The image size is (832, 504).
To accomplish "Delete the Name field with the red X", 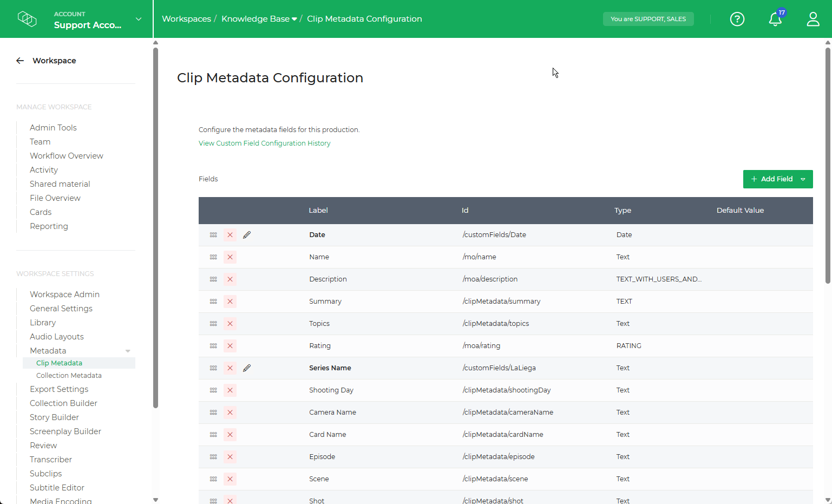I will pos(230,257).
